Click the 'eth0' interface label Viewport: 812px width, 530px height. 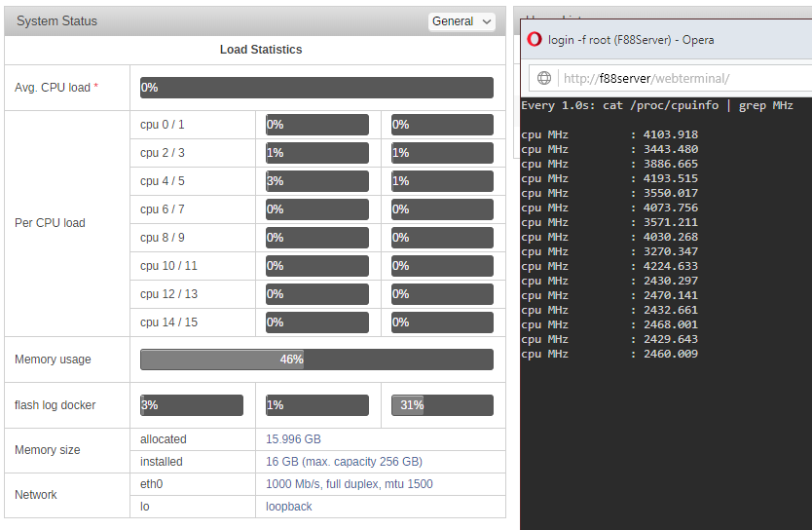[151, 484]
